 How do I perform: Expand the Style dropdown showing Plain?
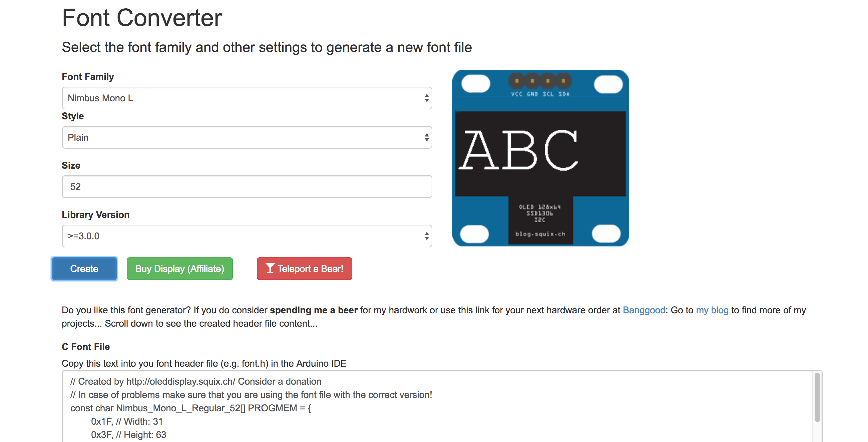pos(247,137)
